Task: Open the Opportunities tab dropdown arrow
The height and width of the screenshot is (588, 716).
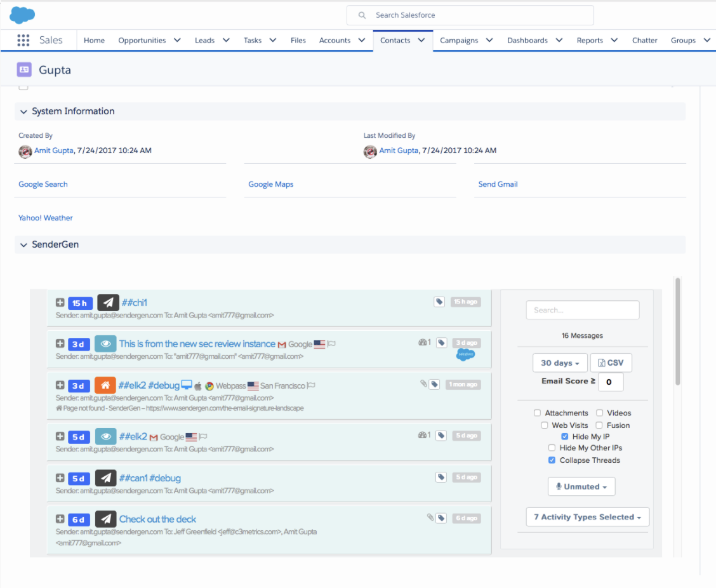Action: tap(177, 40)
